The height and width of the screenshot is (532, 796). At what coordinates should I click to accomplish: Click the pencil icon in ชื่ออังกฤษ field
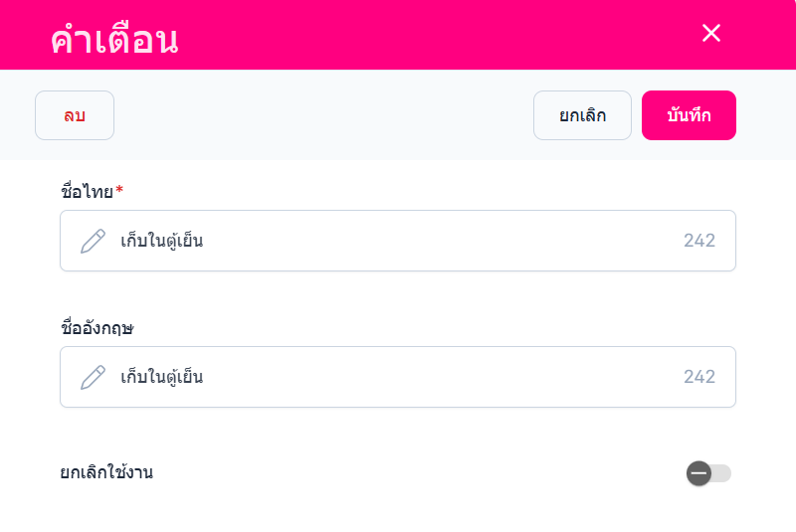(x=93, y=377)
